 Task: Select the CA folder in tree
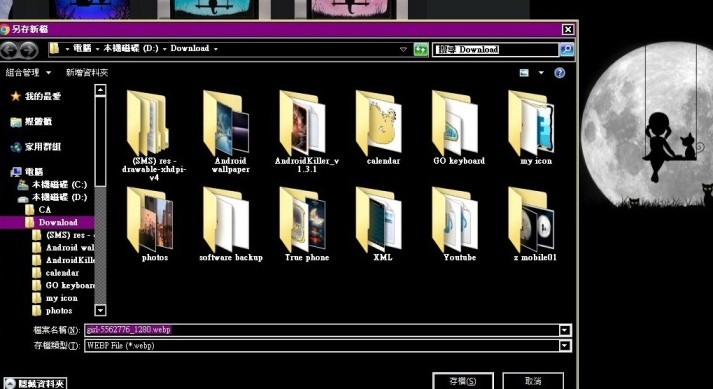pyautogui.click(x=38, y=210)
